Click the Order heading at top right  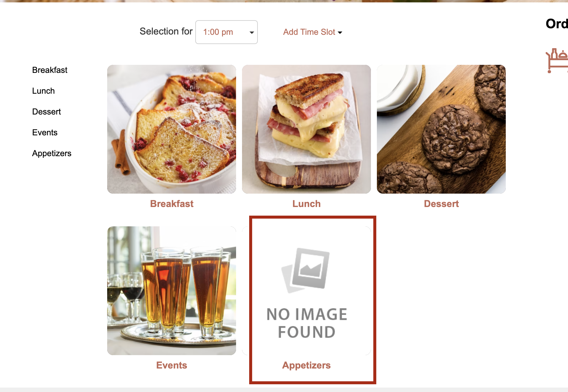click(557, 24)
